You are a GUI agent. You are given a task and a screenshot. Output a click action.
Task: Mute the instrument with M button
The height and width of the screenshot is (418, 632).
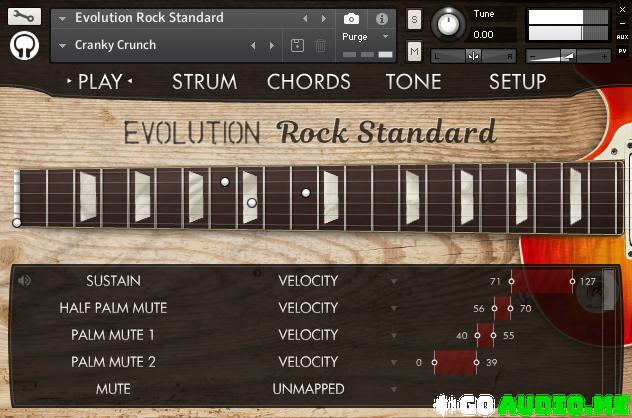coord(414,50)
